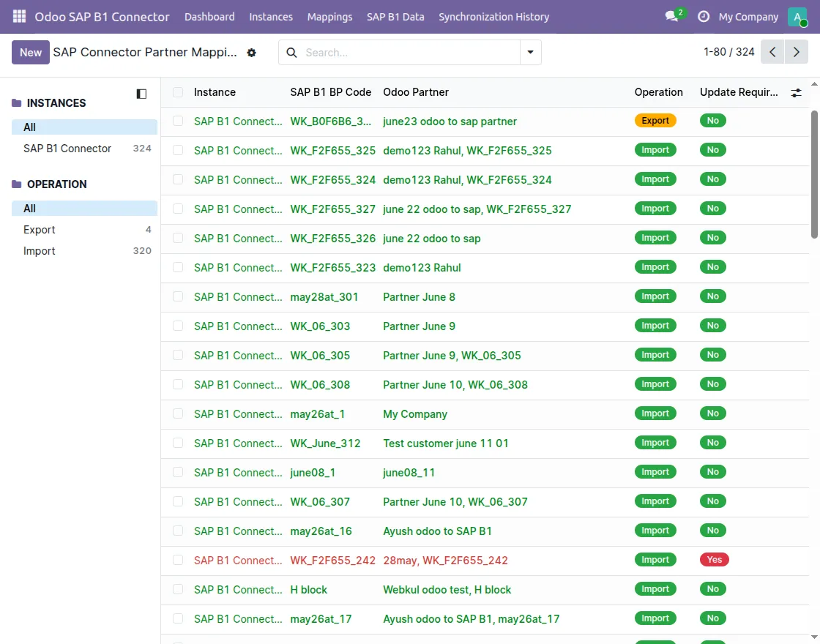Viewport: 820px width, 644px height.
Task: Click the red Yes badge
Action: [x=715, y=560]
